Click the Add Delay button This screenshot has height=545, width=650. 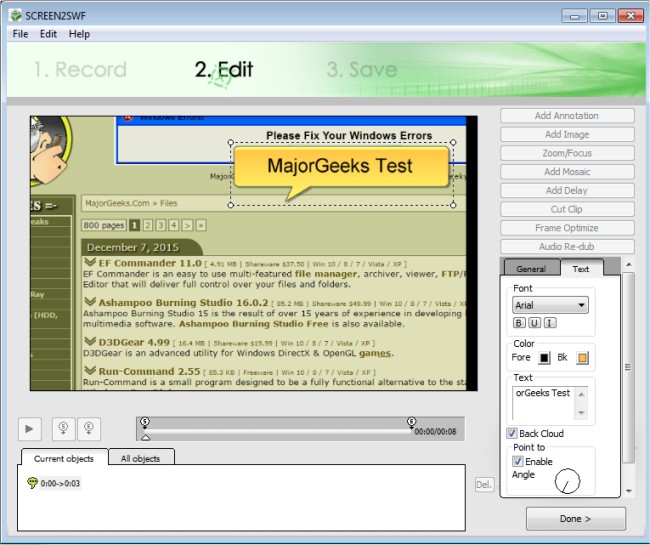click(x=567, y=190)
